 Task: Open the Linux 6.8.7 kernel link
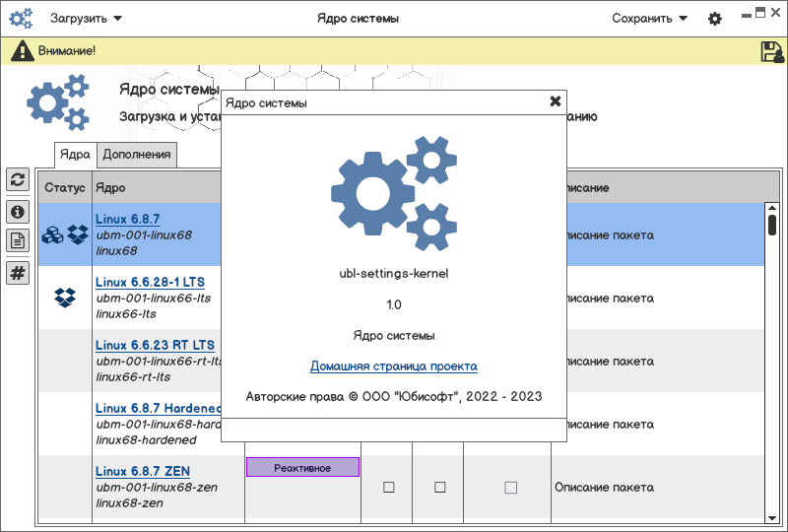128,220
